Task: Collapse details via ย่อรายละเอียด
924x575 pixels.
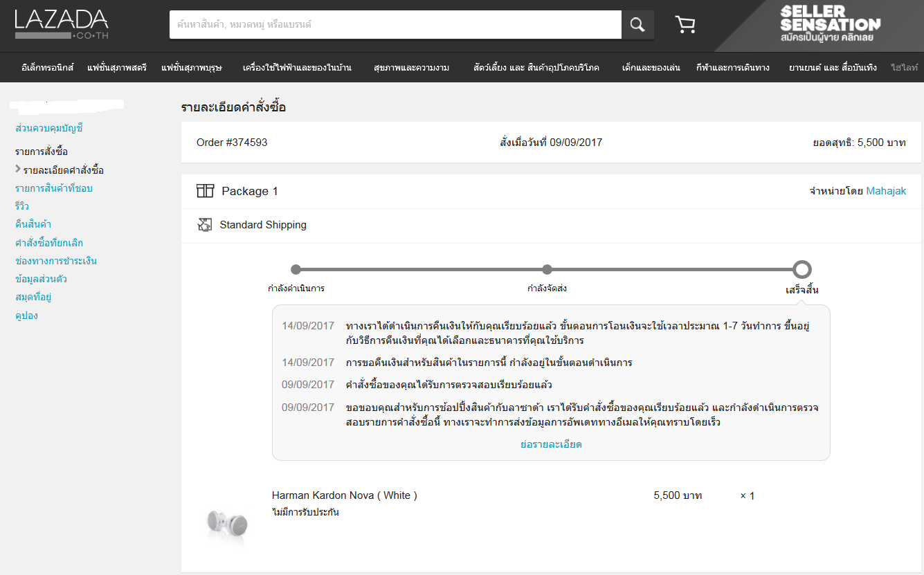Action: click(551, 444)
